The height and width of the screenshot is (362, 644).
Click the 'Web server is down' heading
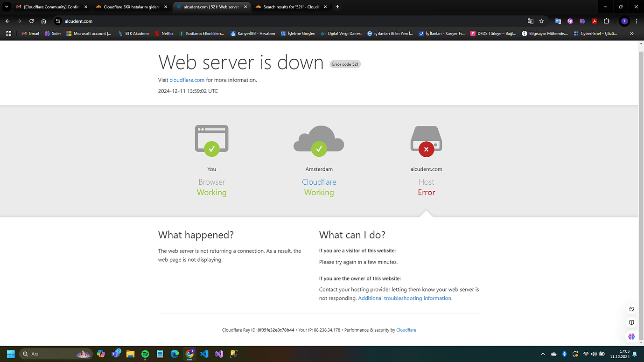[x=241, y=62]
